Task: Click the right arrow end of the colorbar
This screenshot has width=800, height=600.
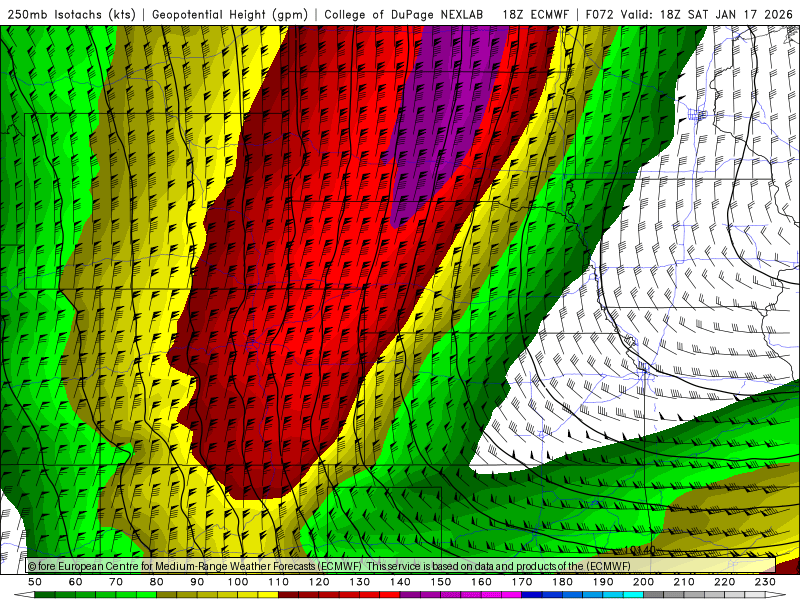Action: [776, 595]
